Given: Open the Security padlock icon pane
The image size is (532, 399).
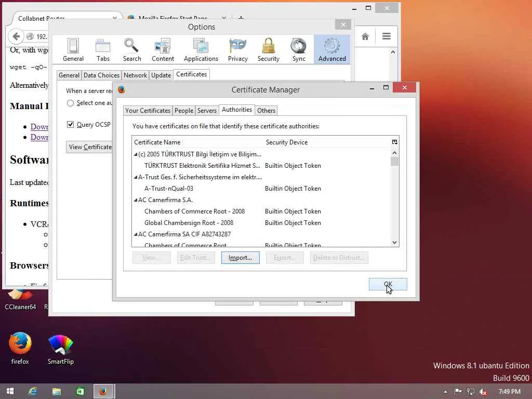Looking at the screenshot, I should [x=269, y=49].
